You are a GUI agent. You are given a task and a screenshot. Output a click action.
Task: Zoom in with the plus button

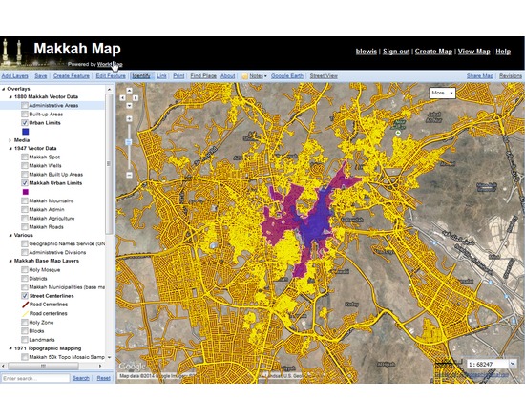(129, 119)
